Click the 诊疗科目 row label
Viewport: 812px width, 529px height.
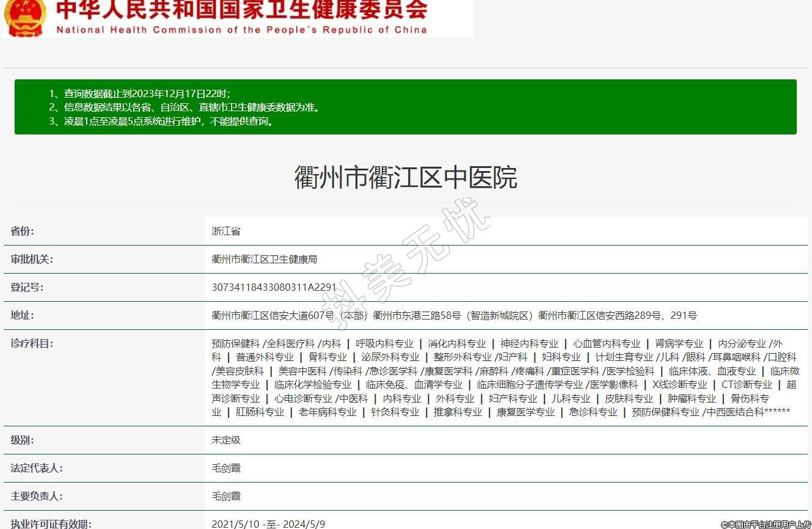point(32,344)
